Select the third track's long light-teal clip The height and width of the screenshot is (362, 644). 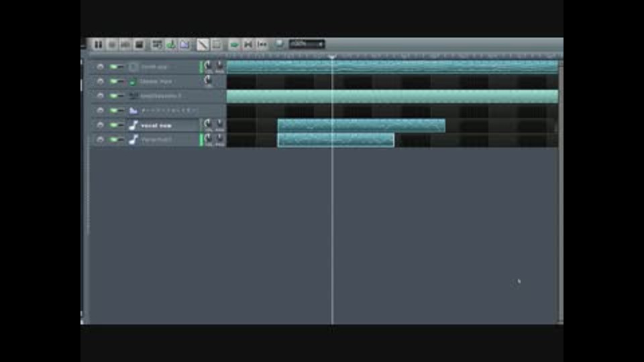[392, 96]
